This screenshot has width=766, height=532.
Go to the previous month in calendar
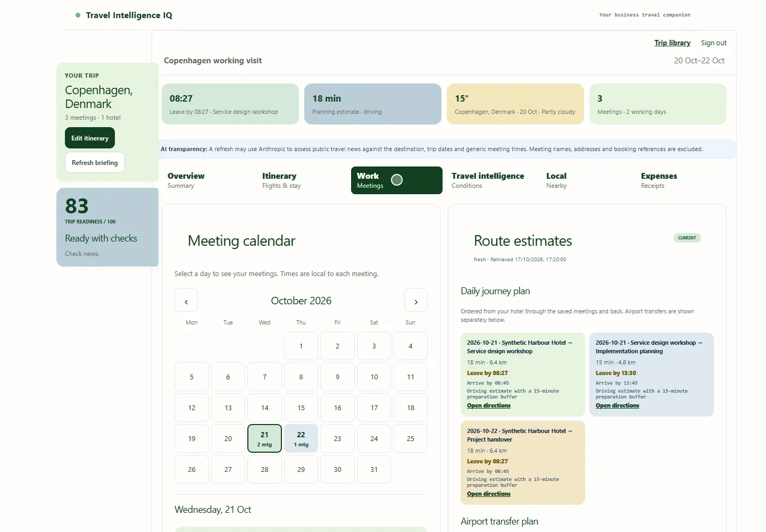click(x=186, y=300)
